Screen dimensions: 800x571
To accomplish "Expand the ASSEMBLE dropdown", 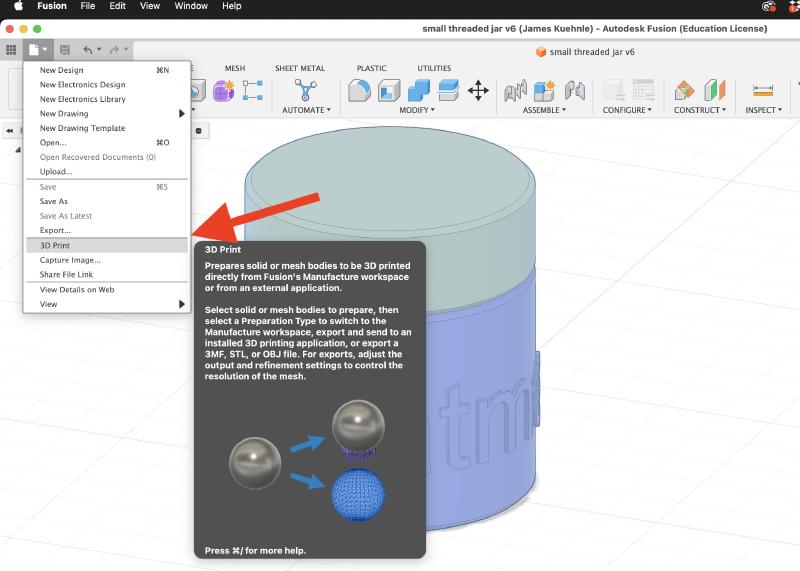I will pos(544,110).
